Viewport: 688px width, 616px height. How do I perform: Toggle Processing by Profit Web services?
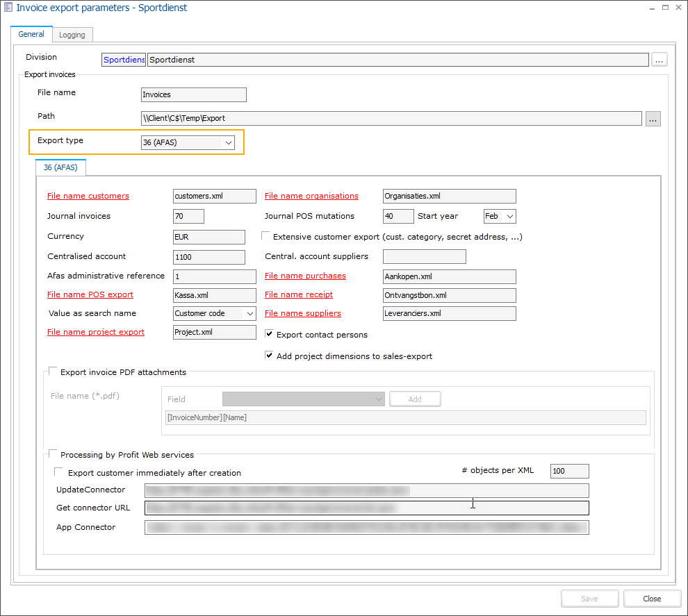pyautogui.click(x=52, y=454)
